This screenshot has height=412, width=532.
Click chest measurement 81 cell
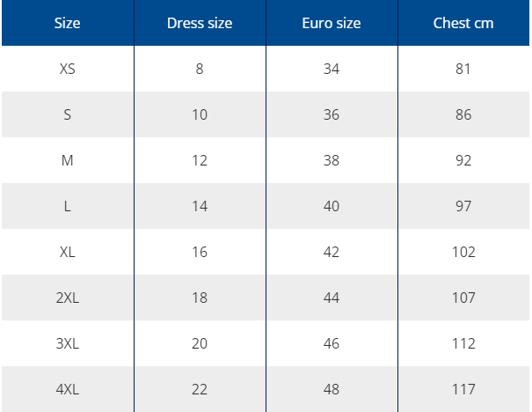click(463, 69)
